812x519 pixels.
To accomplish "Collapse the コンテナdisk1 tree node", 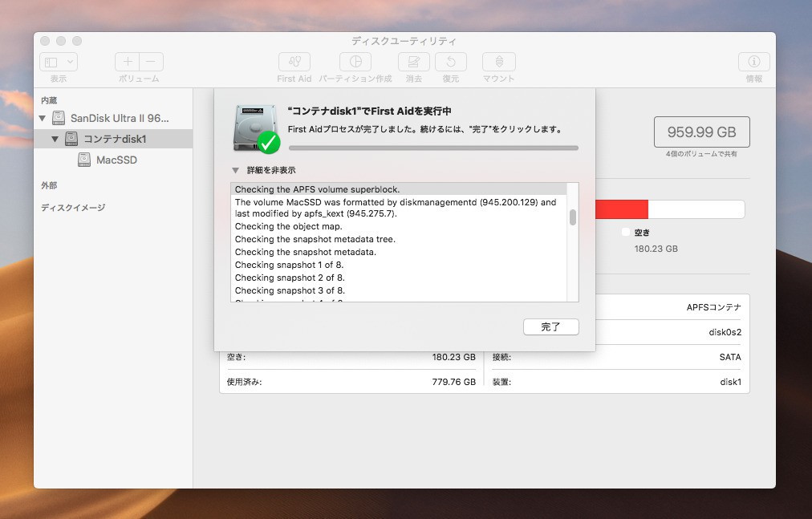I will [x=55, y=140].
